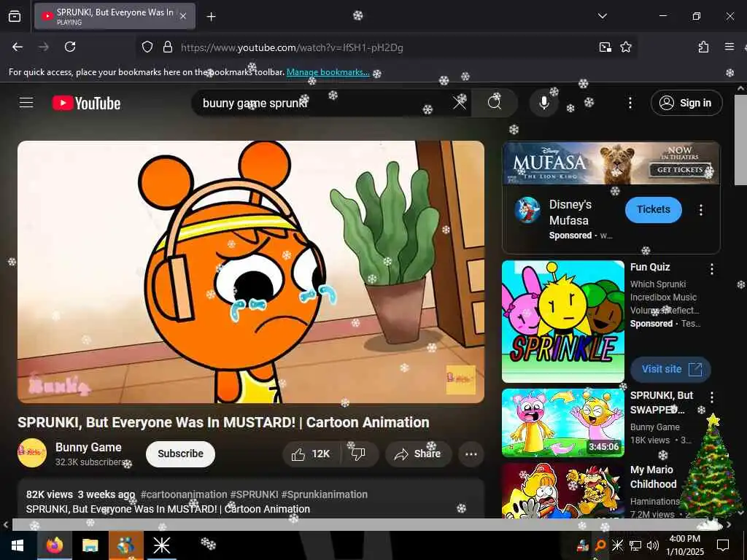
Task: Click the Sign in button
Action: [x=686, y=103]
